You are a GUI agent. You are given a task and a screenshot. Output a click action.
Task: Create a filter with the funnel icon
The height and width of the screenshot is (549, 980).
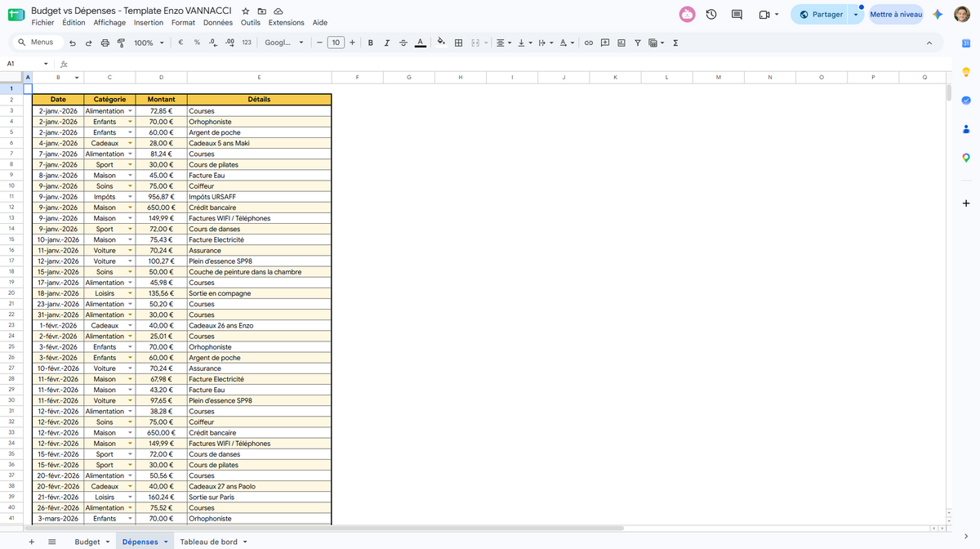pos(638,42)
